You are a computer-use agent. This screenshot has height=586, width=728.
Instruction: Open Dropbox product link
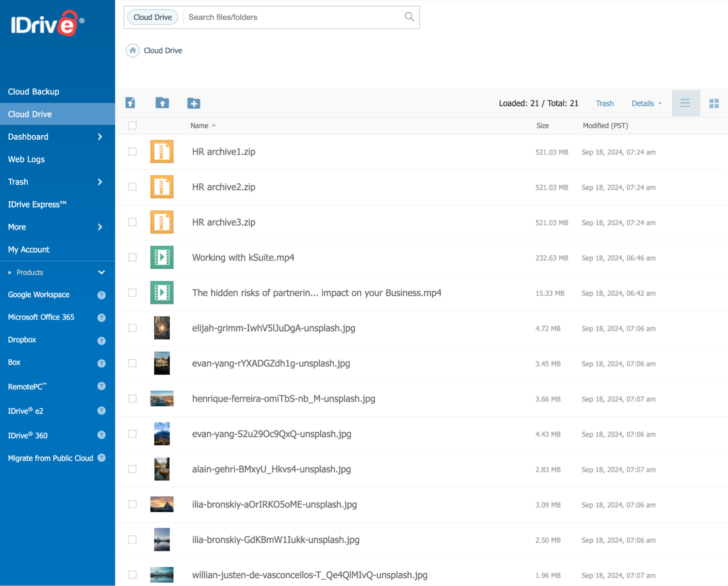pyautogui.click(x=22, y=340)
